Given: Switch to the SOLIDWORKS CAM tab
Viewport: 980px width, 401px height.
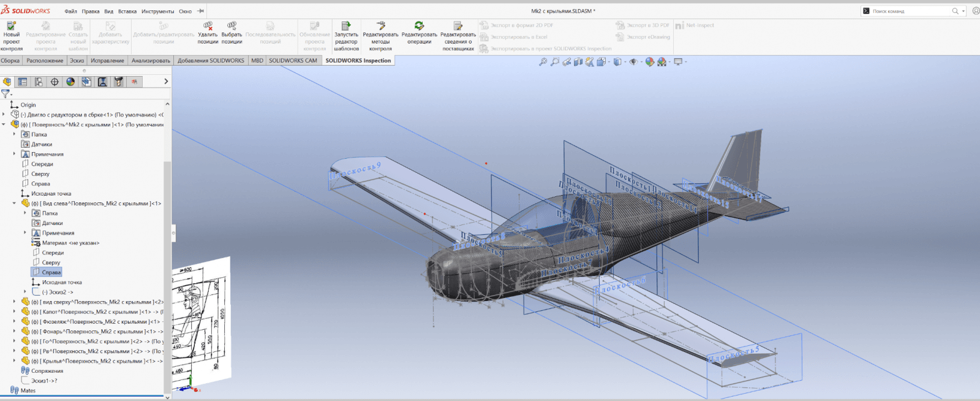Looking at the screenshot, I should click(293, 61).
